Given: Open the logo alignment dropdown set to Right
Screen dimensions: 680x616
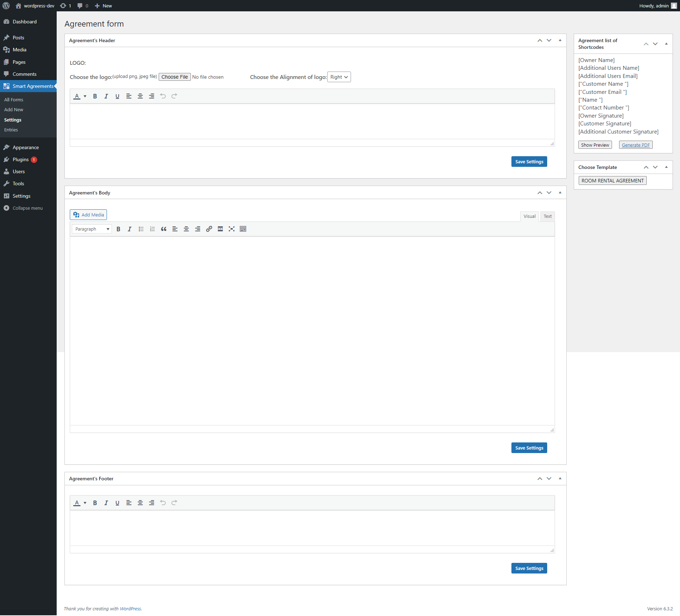Looking at the screenshot, I should 339,77.
